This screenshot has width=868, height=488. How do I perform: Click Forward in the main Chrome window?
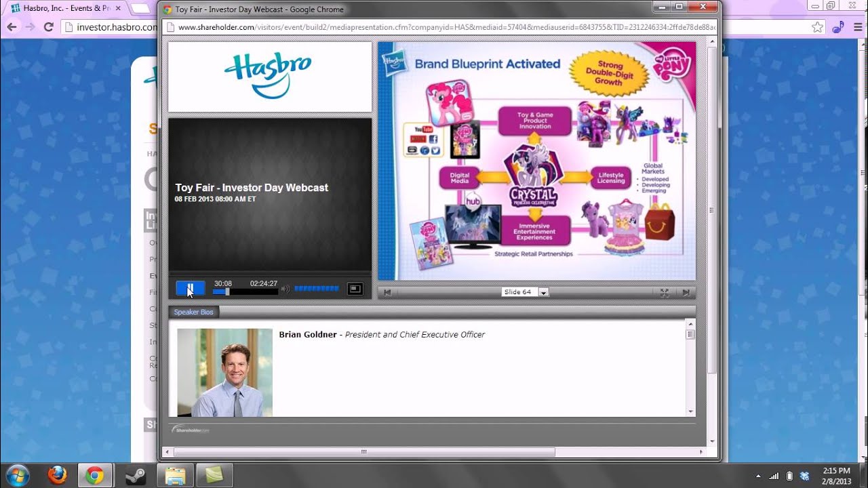(x=31, y=27)
